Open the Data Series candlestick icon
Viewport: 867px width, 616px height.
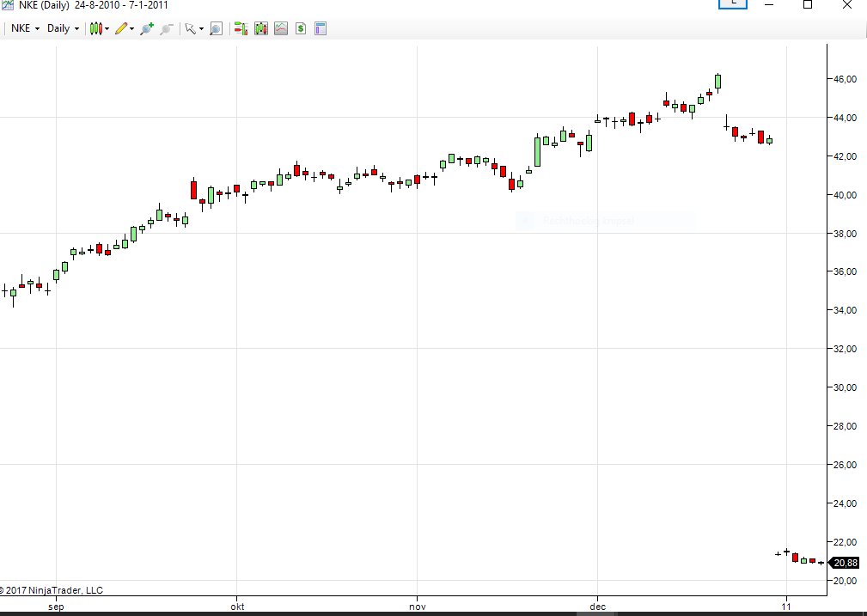pyautogui.click(x=261, y=28)
